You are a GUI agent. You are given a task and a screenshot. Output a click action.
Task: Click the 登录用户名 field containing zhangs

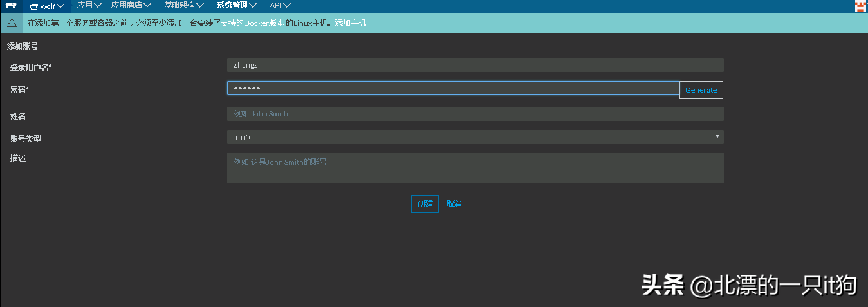[475, 65]
